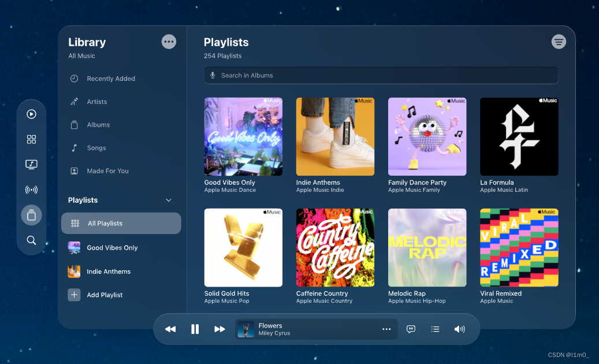Click the All Playlists grid icon

pyautogui.click(x=75, y=223)
